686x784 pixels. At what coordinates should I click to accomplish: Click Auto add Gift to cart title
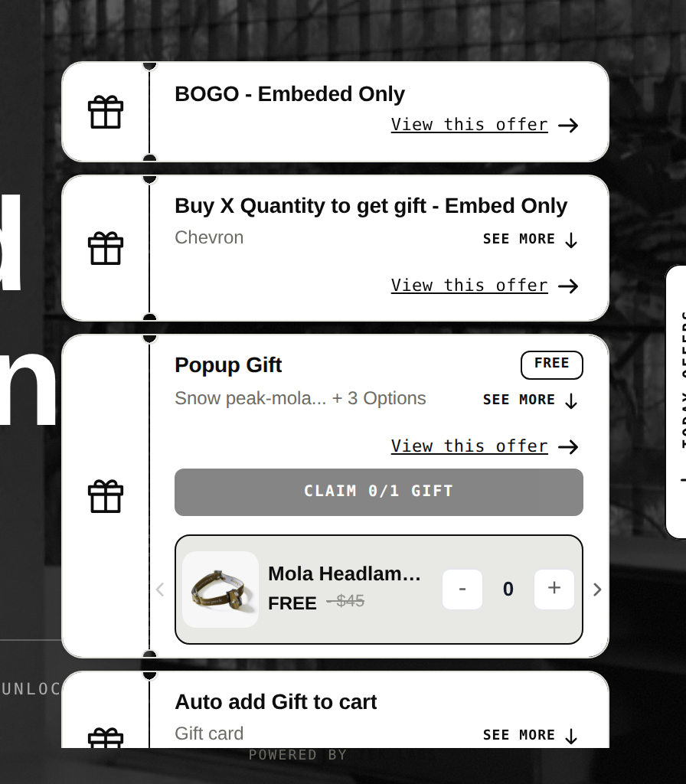[x=276, y=702]
